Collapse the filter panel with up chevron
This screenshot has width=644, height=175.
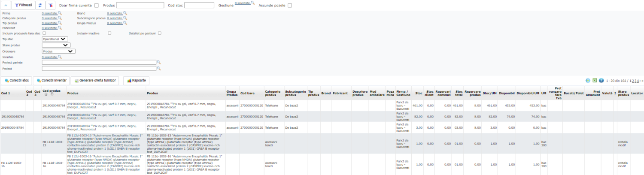6,5
